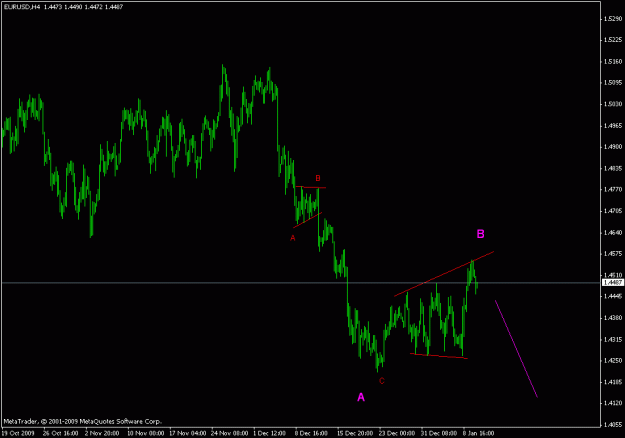Click the small red C label
The width and height of the screenshot is (625, 438).
[x=381, y=381]
